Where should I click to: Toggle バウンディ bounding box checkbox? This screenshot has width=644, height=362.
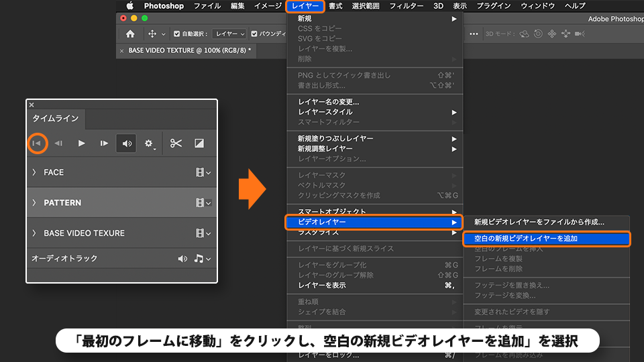(254, 34)
